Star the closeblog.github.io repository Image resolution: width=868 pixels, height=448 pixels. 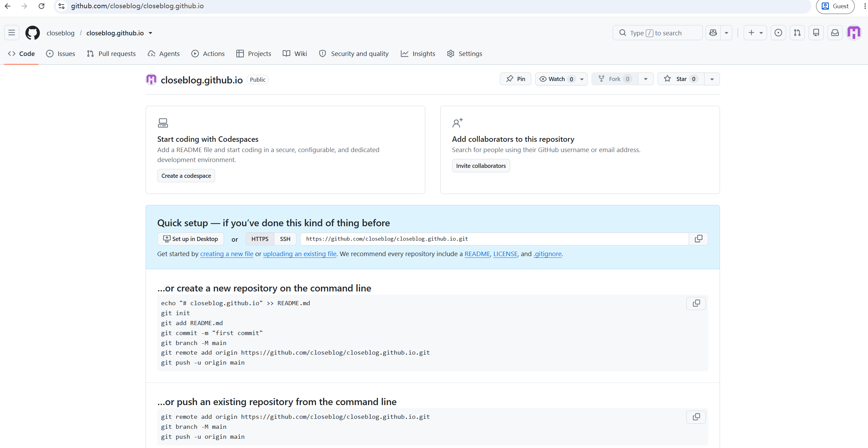(x=681, y=79)
